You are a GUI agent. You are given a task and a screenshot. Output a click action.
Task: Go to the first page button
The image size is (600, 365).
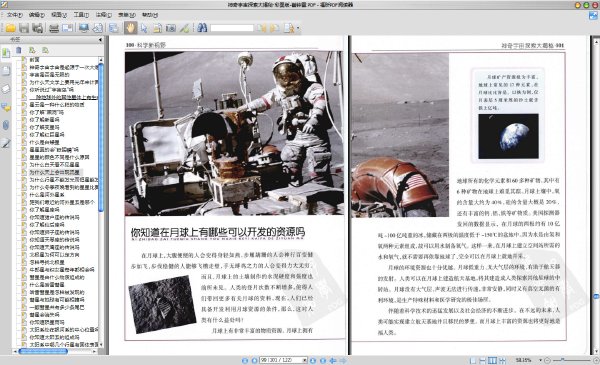click(x=245, y=360)
